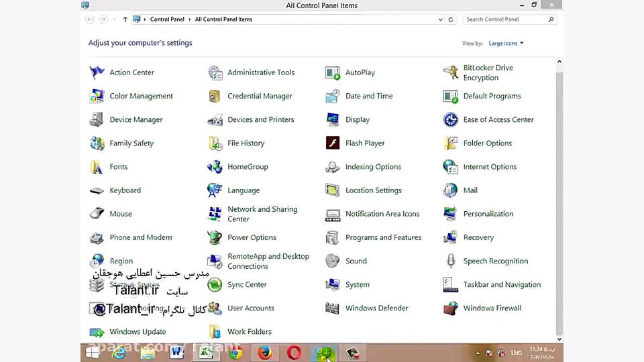Click Control Panel in breadcrumb path

tap(167, 19)
